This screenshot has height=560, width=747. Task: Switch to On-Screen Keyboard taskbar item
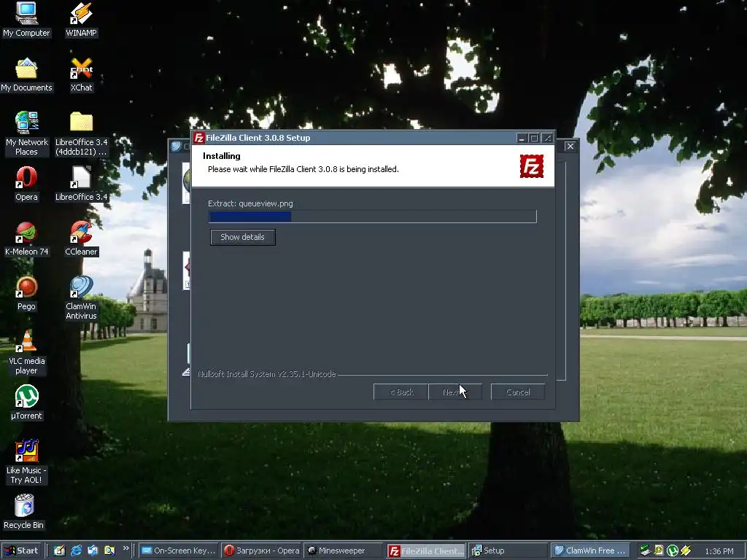click(179, 551)
